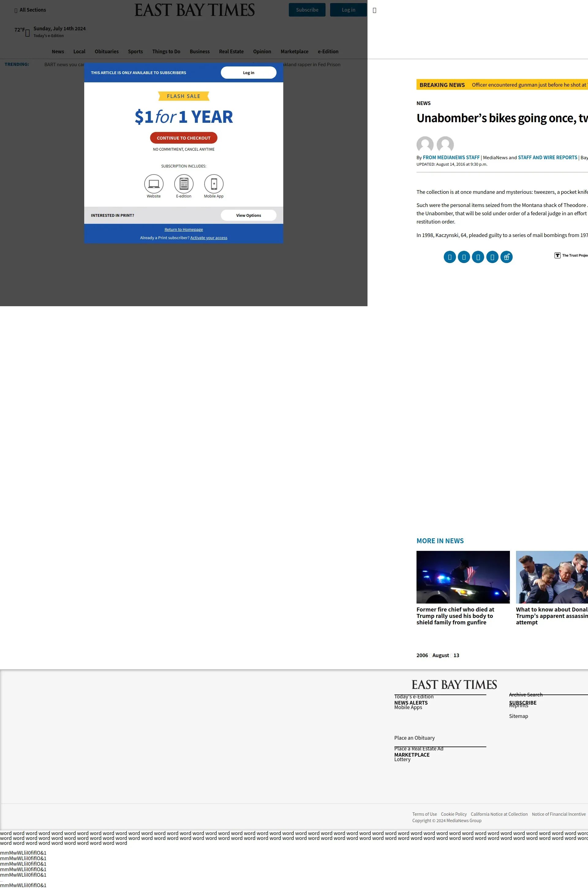Click the Oakland rapper trending item
Screen dimensions: 588x888
point(312,65)
